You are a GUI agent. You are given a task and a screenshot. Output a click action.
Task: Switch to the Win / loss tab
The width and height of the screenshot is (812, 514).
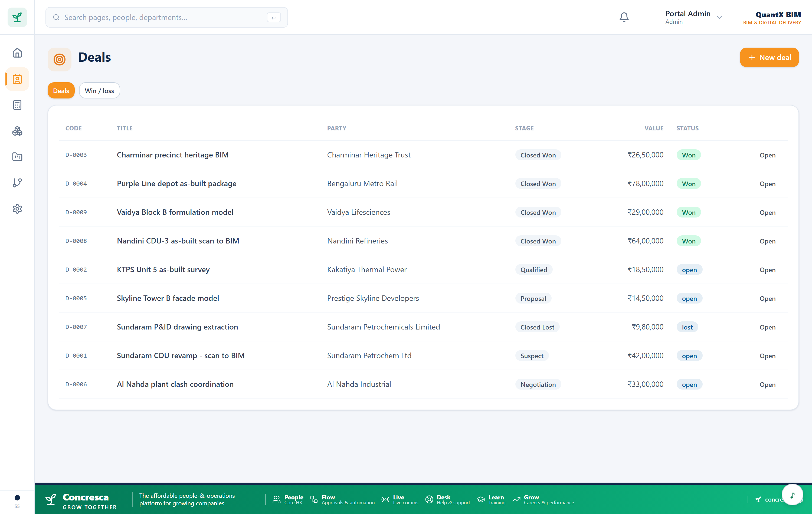click(x=99, y=91)
